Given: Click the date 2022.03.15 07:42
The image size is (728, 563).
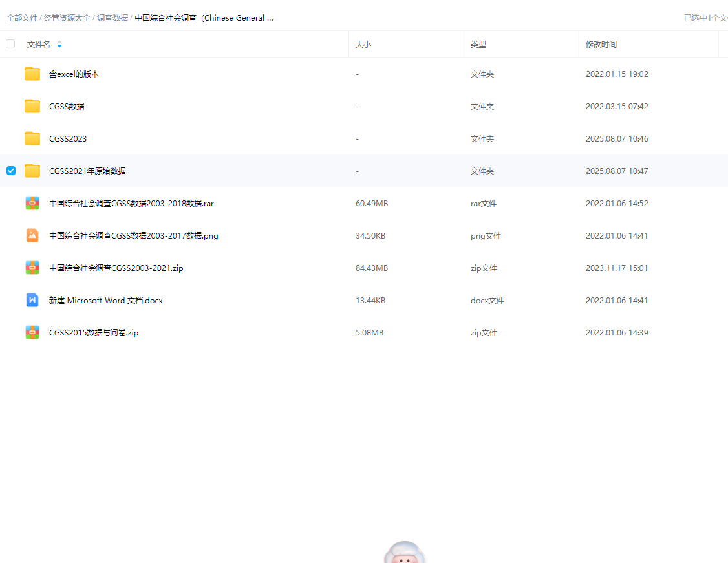Looking at the screenshot, I should pyautogui.click(x=617, y=106).
